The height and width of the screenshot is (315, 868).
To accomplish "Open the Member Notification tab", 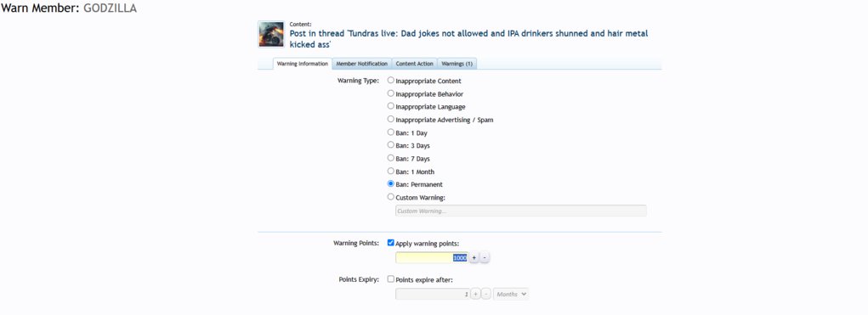I will point(362,65).
